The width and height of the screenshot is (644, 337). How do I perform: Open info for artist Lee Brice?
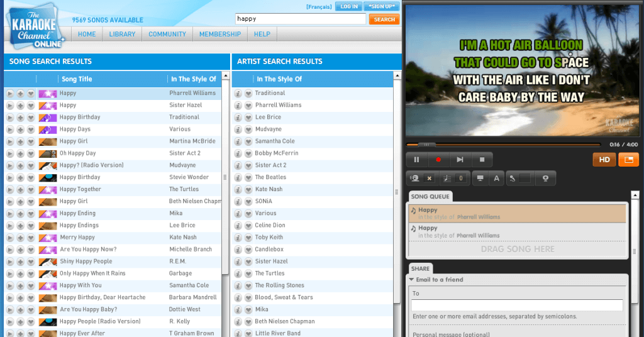point(238,118)
